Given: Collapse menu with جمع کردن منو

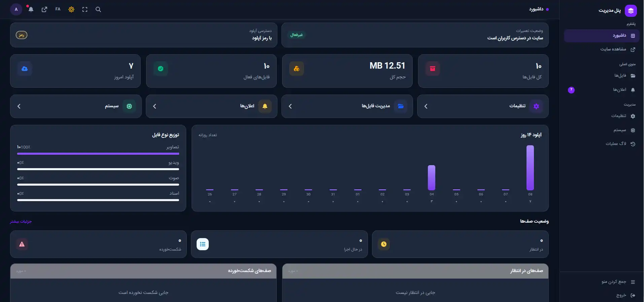Looking at the screenshot, I should 602,282.
